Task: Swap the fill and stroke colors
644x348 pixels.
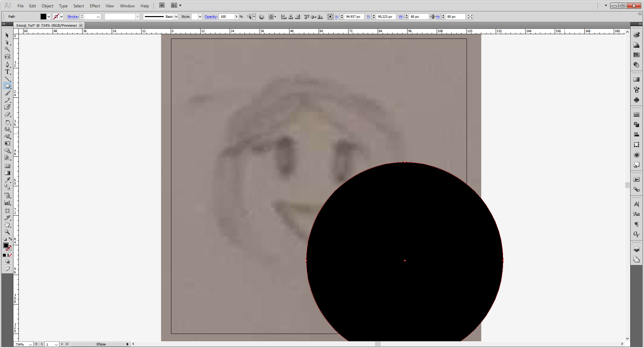Action: (x=10, y=239)
